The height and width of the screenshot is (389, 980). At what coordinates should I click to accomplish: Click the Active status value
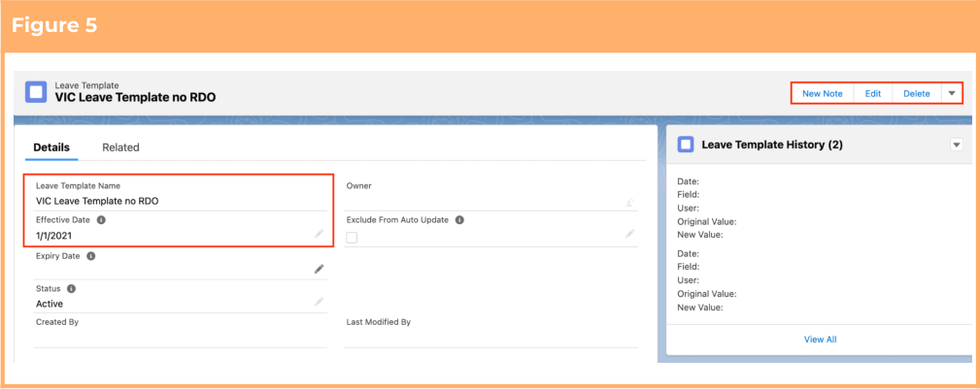[x=50, y=304]
